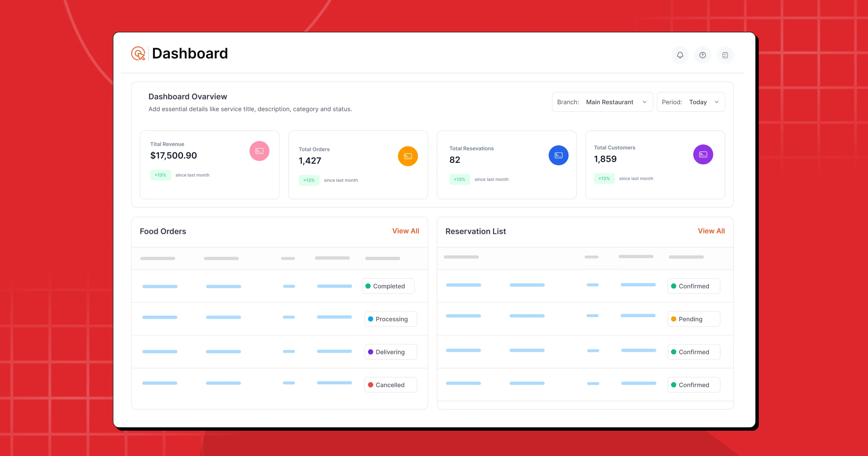Screen dimensions: 868x456
Task: Click the +13% badge under Total Customers
Action: tap(604, 178)
